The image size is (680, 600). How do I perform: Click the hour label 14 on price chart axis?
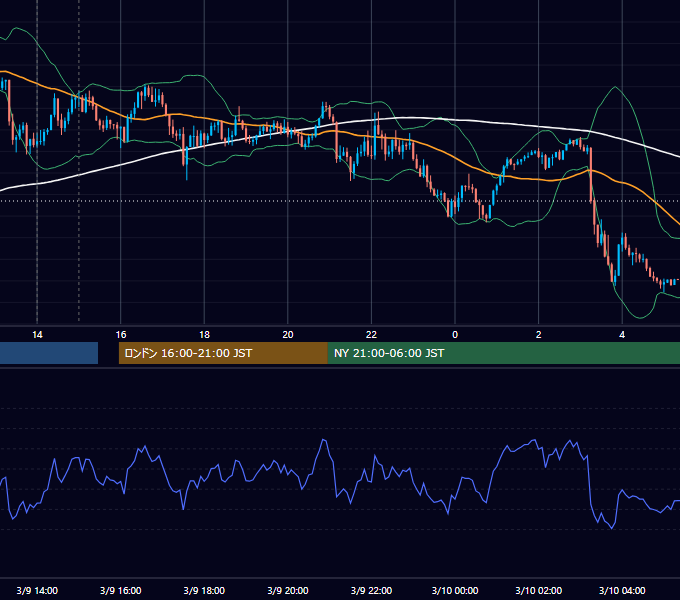point(37,335)
